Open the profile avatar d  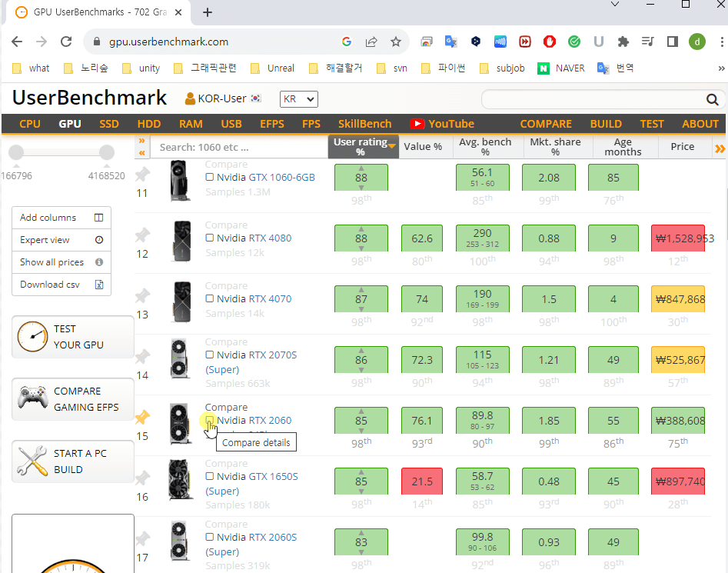[697, 42]
